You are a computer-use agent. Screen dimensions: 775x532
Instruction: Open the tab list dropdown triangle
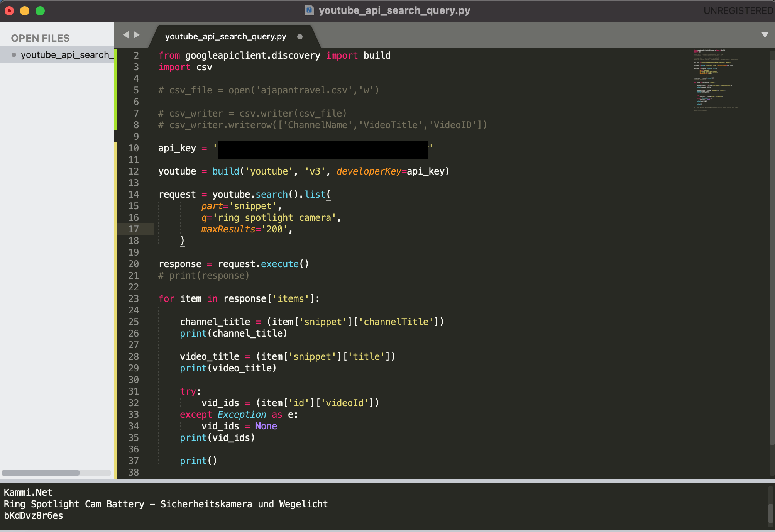pos(765,35)
